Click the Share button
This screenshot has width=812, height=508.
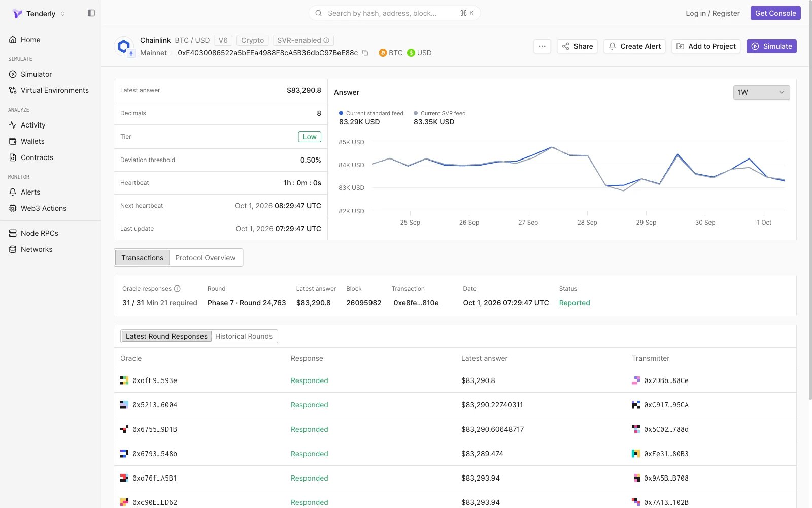pyautogui.click(x=577, y=46)
